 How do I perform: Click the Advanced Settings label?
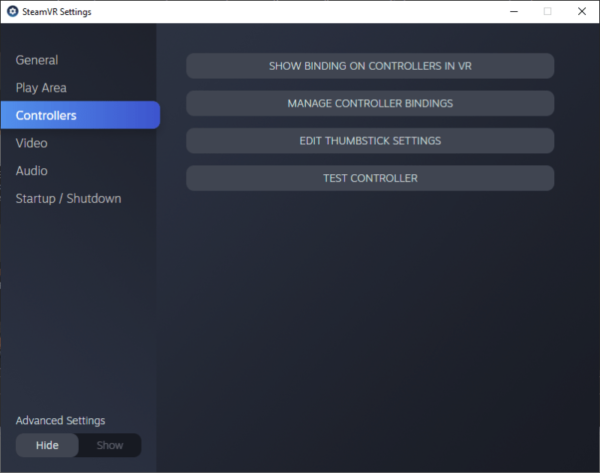click(x=60, y=421)
